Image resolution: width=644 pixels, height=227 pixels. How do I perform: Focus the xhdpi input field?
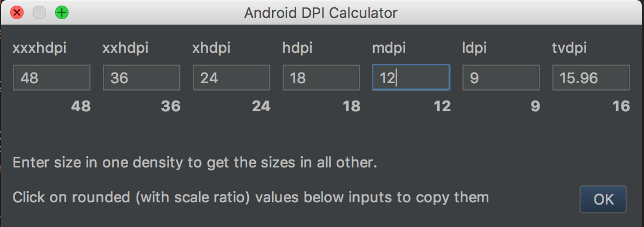(x=232, y=78)
